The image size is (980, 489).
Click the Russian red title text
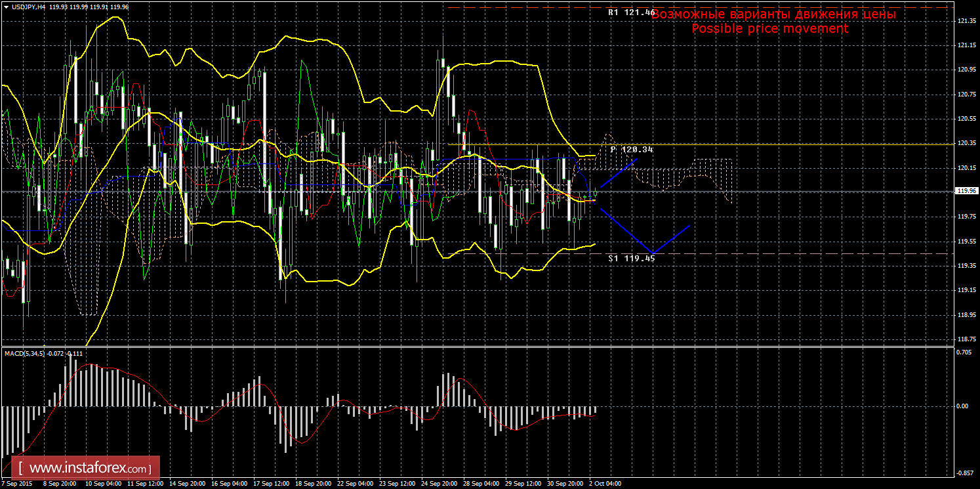point(774,14)
